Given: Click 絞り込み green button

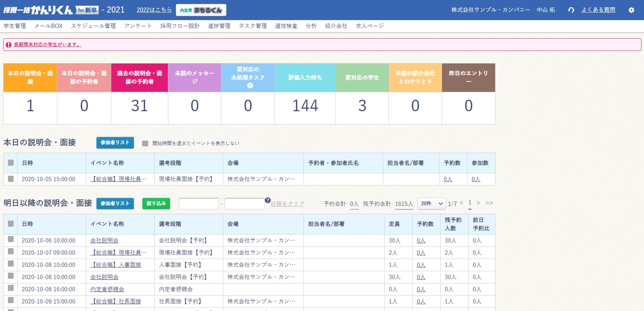Looking at the screenshot, I should tap(156, 203).
